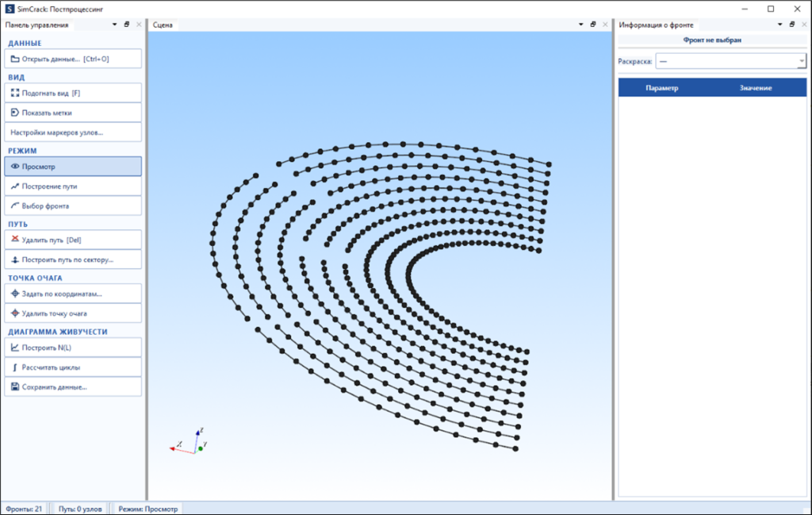The width and height of the screenshot is (812, 515).
Task: Click the Значение column header
Action: tap(756, 87)
